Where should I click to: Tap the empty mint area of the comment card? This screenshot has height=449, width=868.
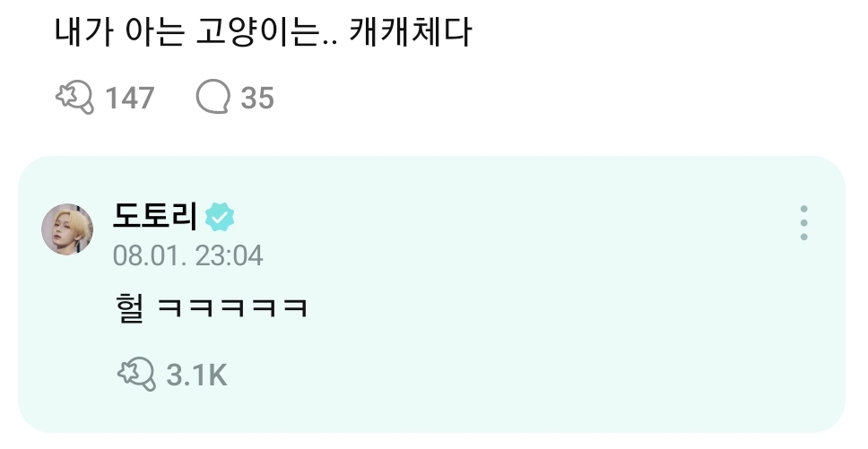(x=553, y=332)
